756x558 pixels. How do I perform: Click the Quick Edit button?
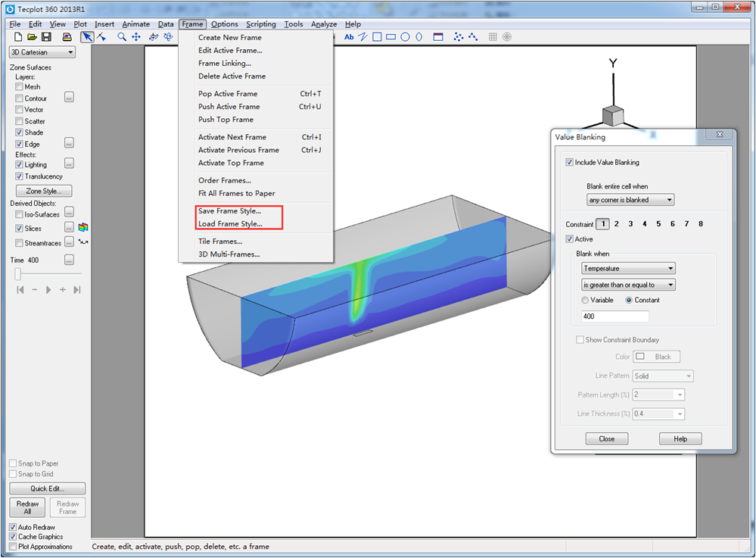coord(47,488)
